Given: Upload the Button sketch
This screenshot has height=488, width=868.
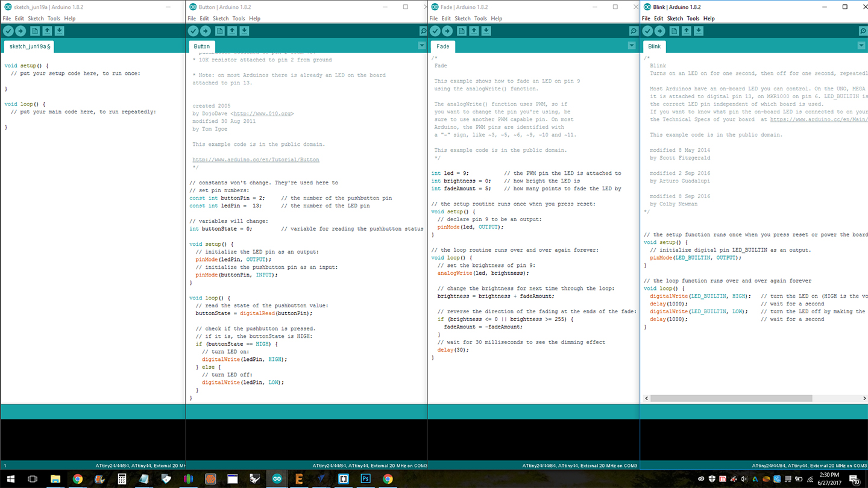Looking at the screenshot, I should pos(206,31).
